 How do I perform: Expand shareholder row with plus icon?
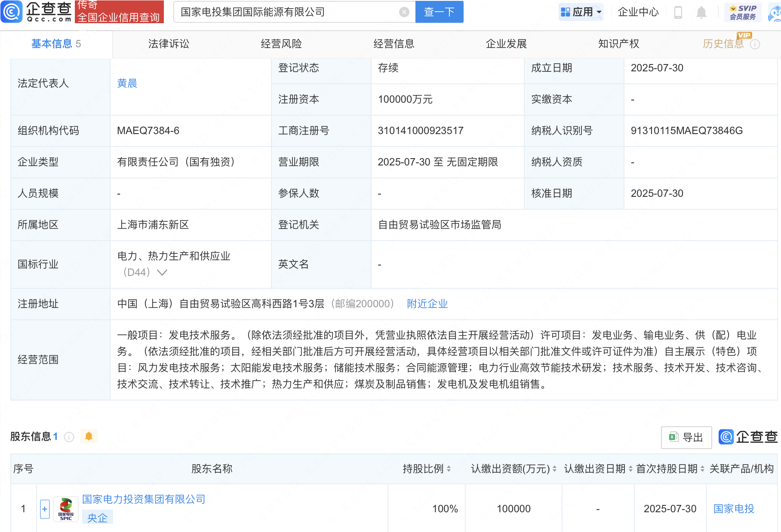coord(45,509)
